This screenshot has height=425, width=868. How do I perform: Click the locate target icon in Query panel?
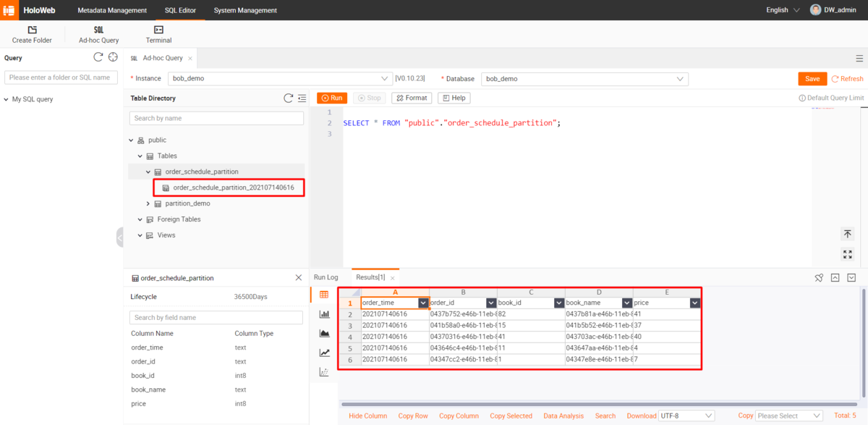(x=113, y=57)
